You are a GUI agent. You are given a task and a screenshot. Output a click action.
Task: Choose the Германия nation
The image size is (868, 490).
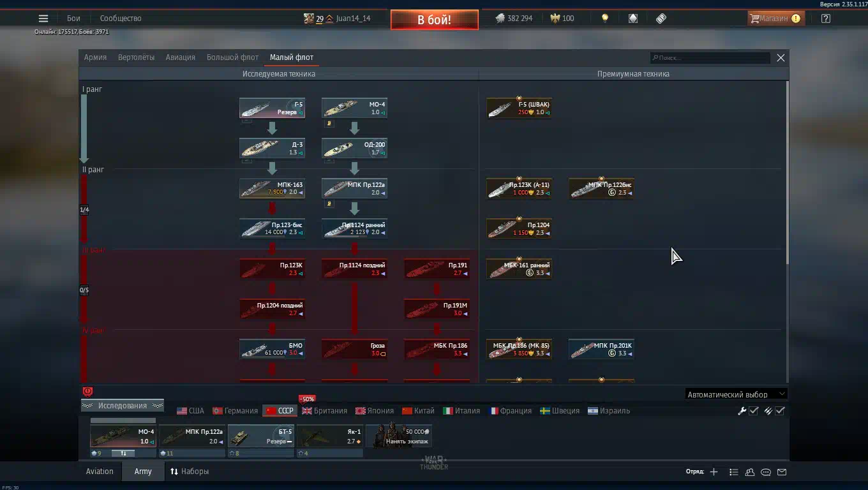point(235,411)
